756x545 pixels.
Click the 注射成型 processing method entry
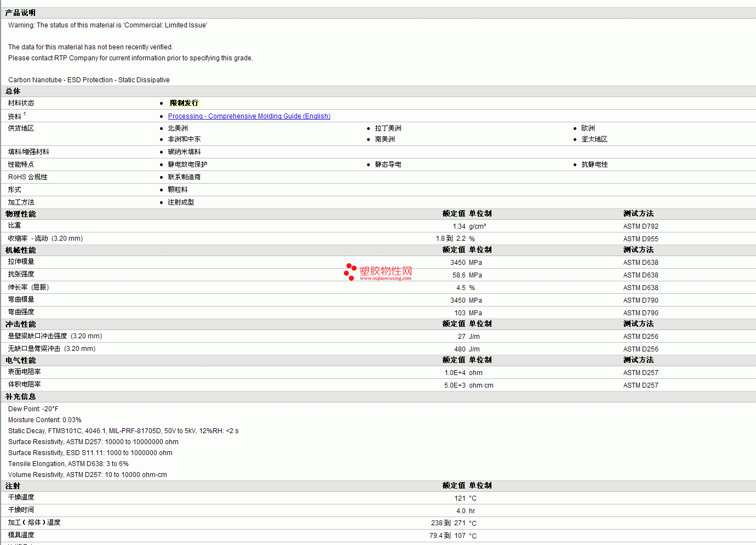pos(181,202)
